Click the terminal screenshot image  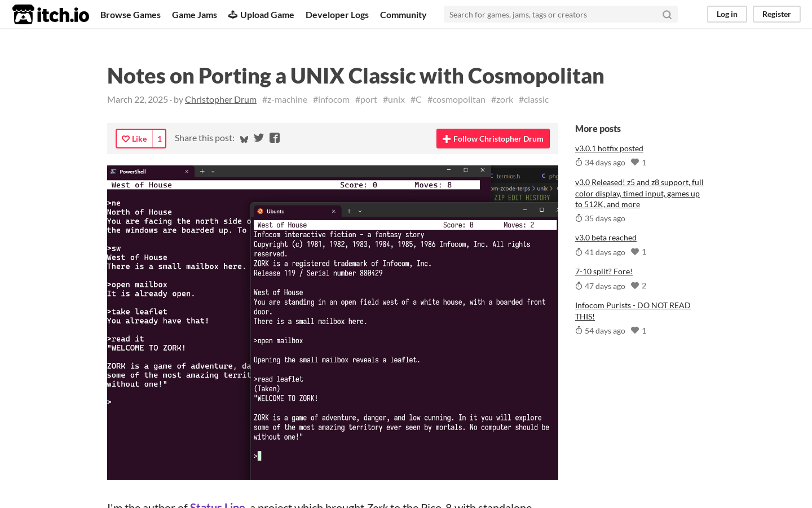[333, 322]
